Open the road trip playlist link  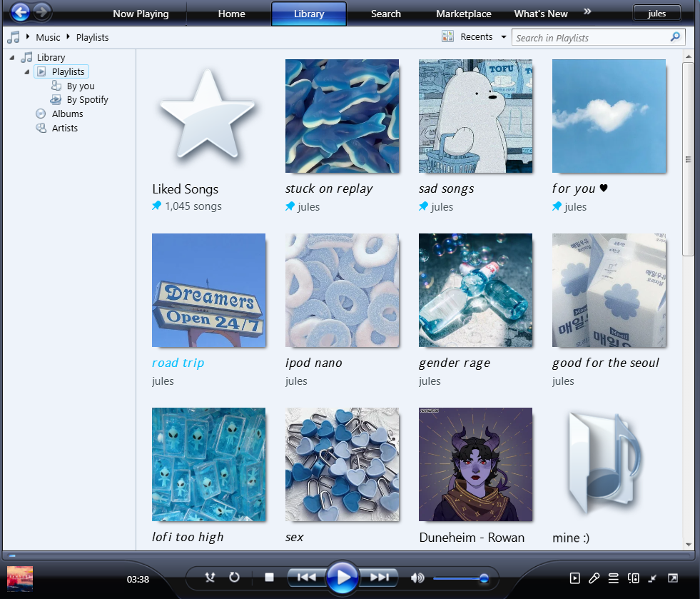pos(178,363)
